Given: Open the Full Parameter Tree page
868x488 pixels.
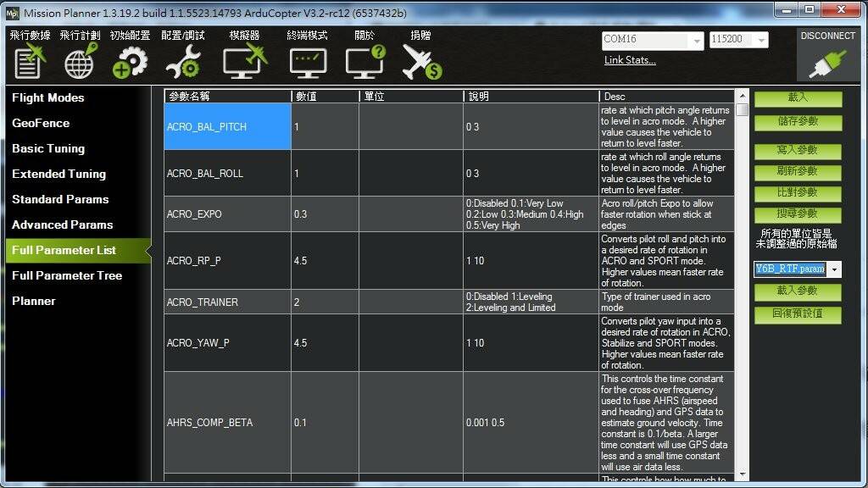Looking at the screenshot, I should tap(67, 276).
